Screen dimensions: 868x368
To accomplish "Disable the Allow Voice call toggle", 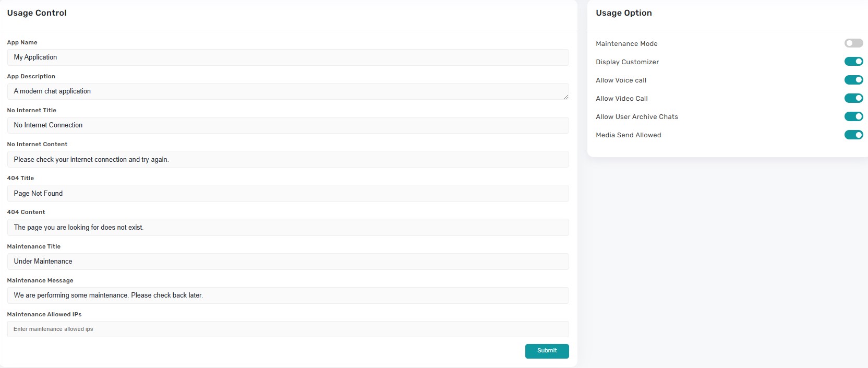I will click(853, 80).
